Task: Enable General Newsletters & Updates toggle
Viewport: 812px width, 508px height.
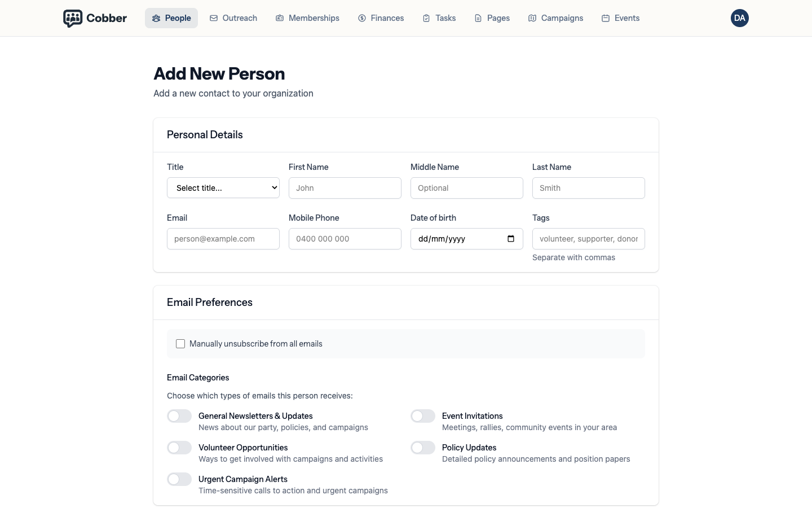Action: tap(179, 416)
